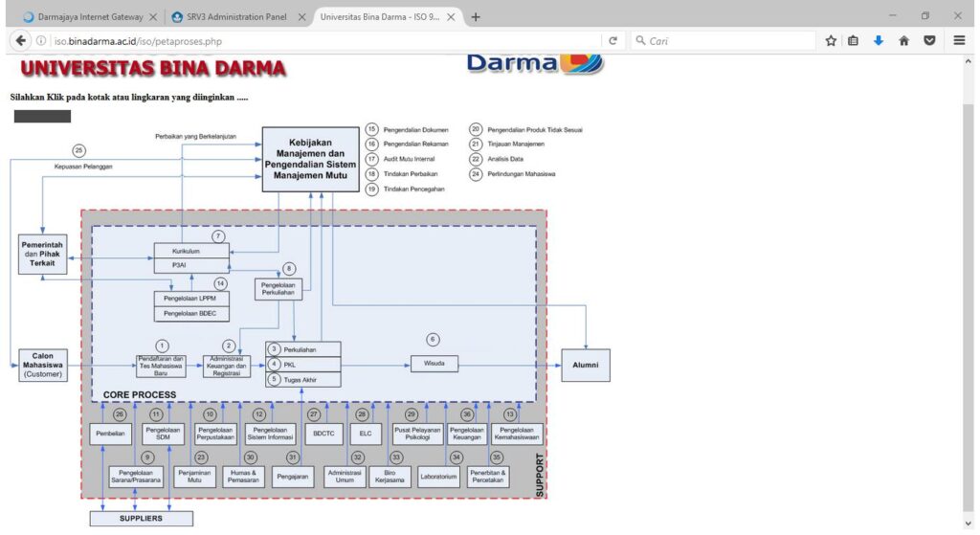
Task: Open the Kebijakan Manajemen box
Action: point(311,160)
